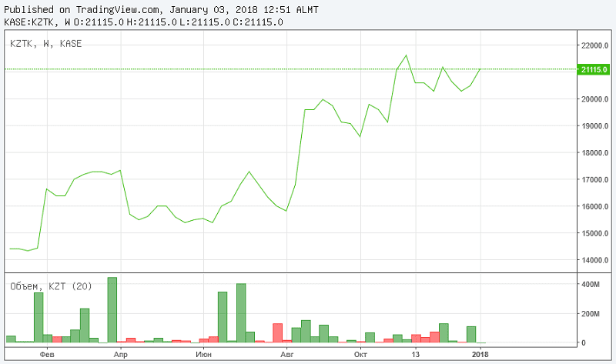Click the 14000.0 price axis label

594,260
